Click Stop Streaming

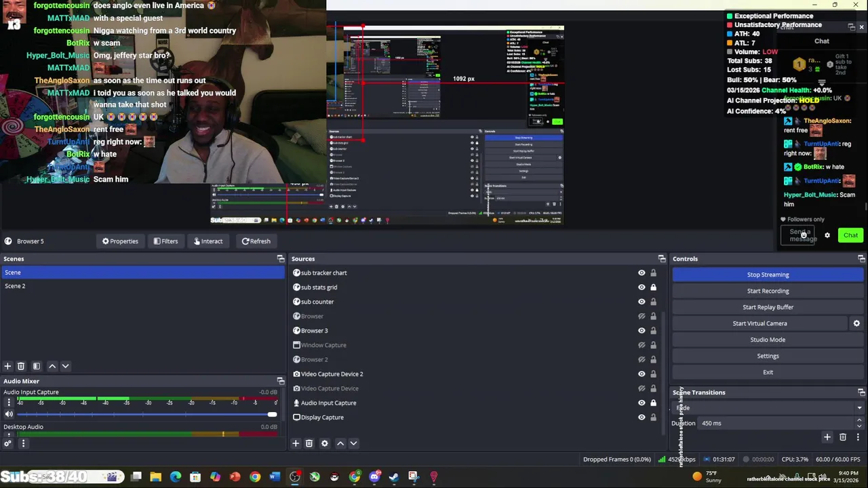(x=768, y=274)
